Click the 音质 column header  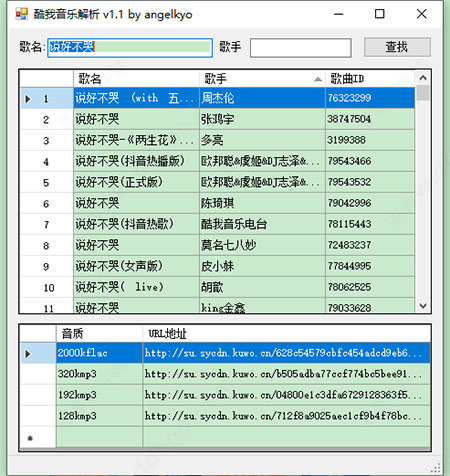pos(99,333)
